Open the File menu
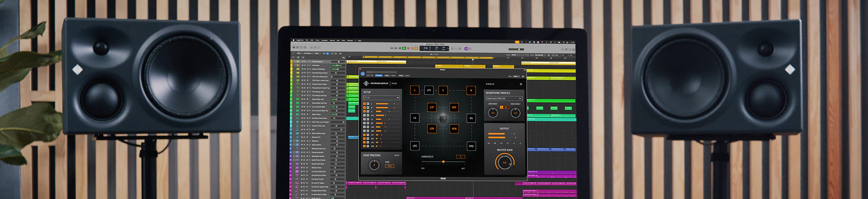868x199 pixels. (x=307, y=40)
